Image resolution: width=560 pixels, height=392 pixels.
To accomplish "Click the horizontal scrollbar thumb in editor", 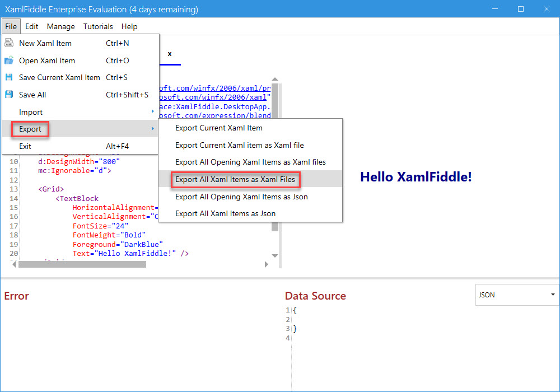I will 82,264.
